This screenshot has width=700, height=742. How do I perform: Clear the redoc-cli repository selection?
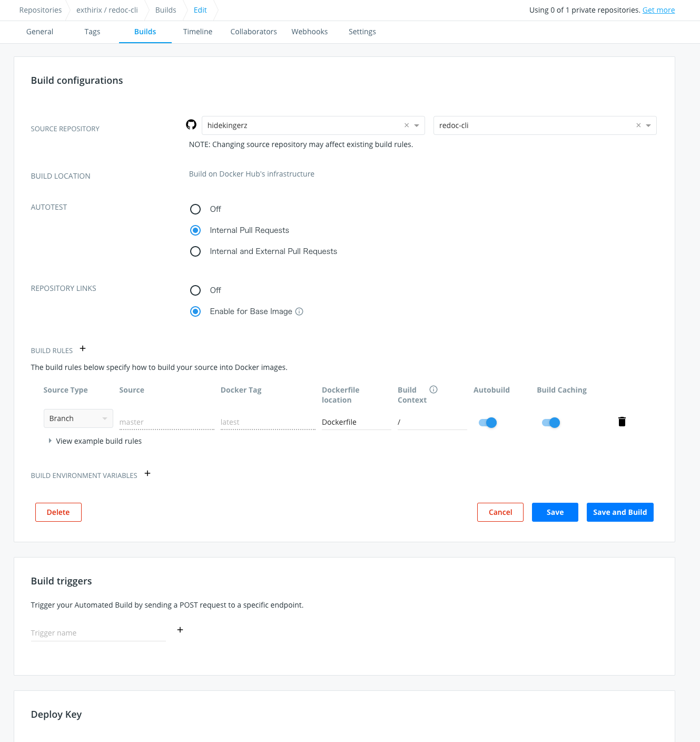pyautogui.click(x=638, y=125)
